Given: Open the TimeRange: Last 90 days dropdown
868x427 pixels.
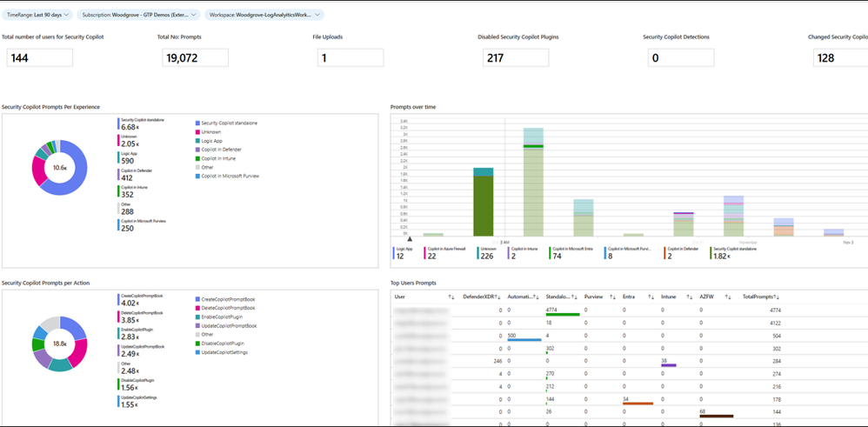Looking at the screenshot, I should (37, 15).
